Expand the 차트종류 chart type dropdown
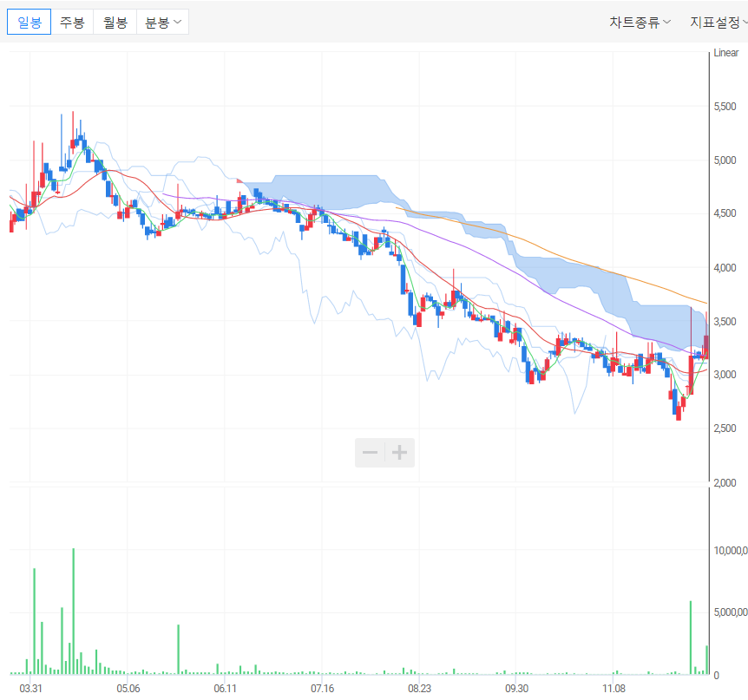The image size is (748, 700). (640, 22)
